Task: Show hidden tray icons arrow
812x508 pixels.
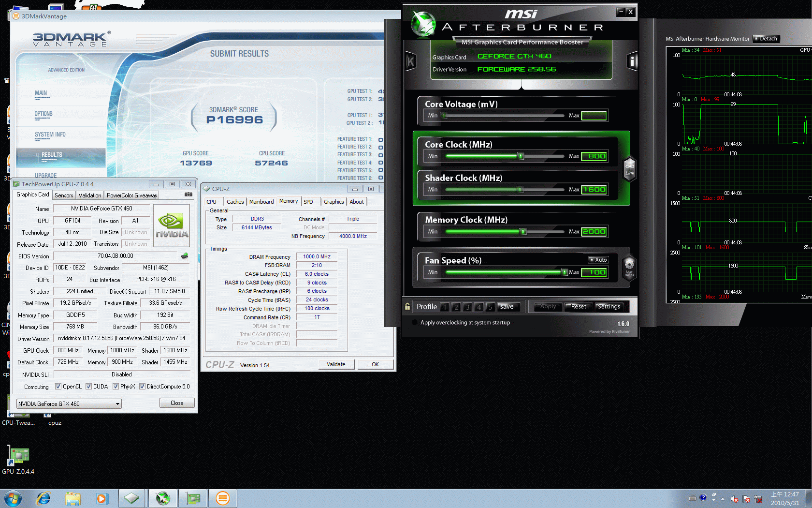Action: tap(723, 499)
